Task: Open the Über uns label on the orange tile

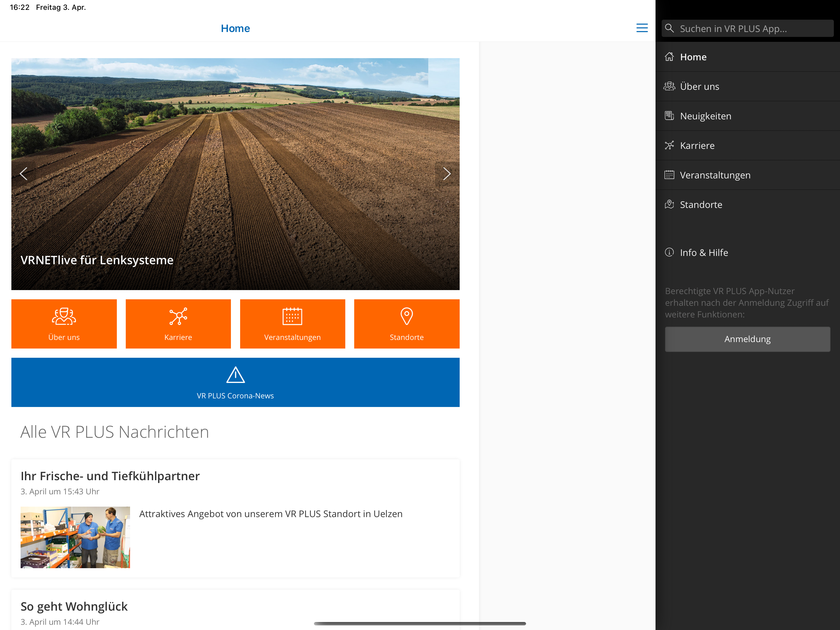Action: coord(64,337)
